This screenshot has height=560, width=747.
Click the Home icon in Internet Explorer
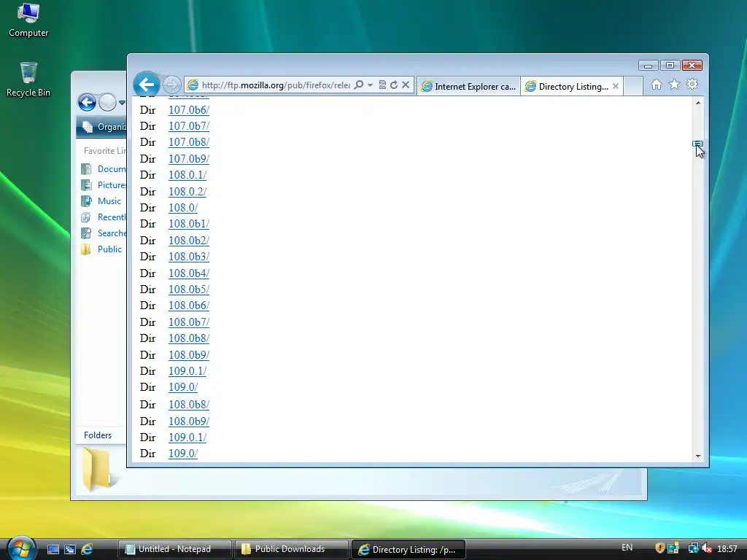(x=657, y=85)
